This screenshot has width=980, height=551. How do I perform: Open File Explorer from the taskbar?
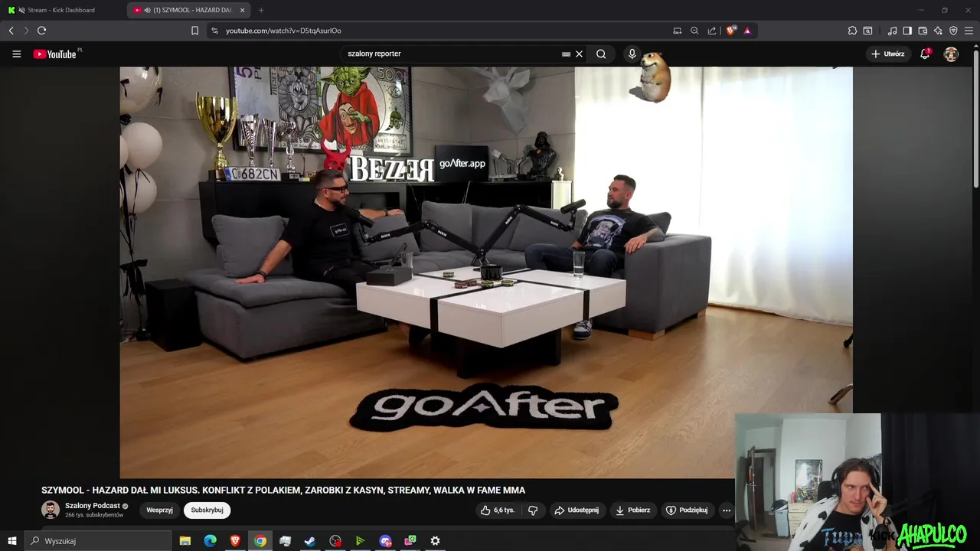[x=185, y=541]
